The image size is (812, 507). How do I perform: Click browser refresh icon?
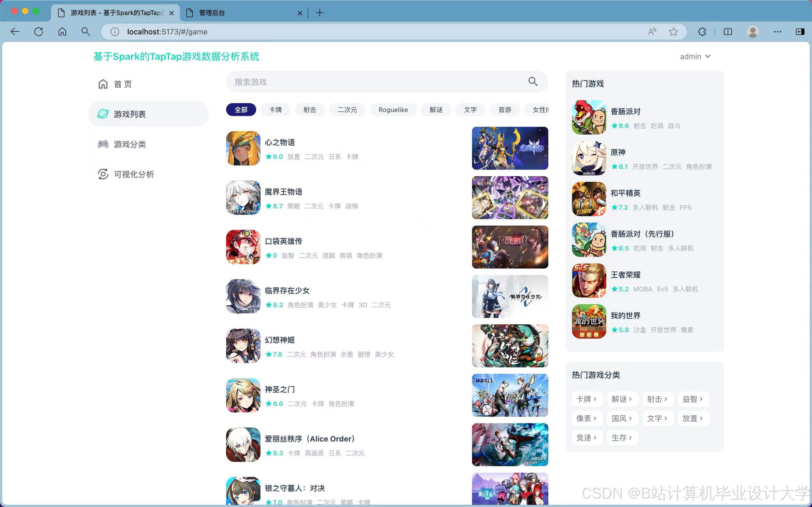coord(39,32)
